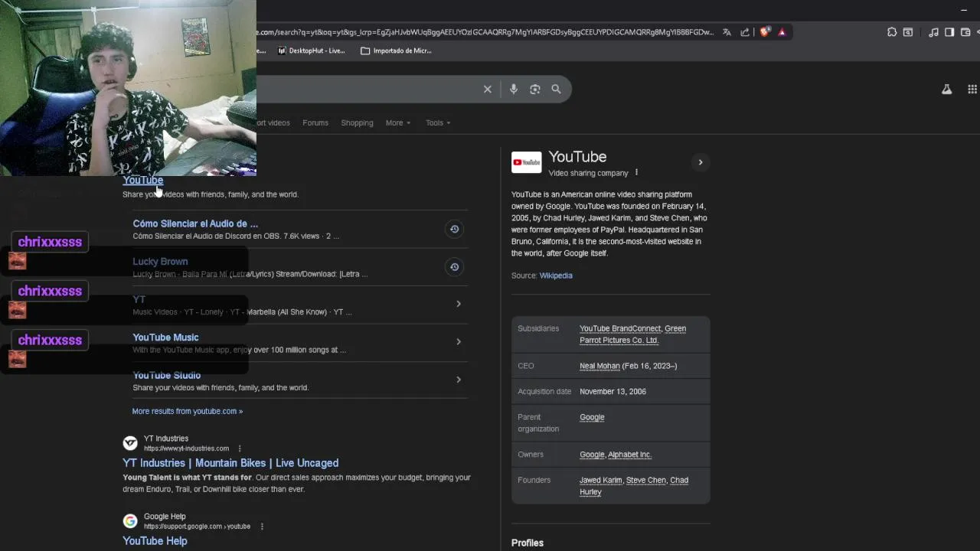The height and width of the screenshot is (551, 980).
Task: Click the share page icon in address bar
Action: pos(745,32)
